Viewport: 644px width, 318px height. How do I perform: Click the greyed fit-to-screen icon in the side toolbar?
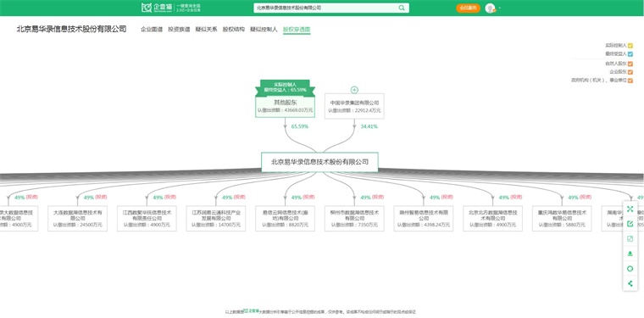[x=630, y=238]
